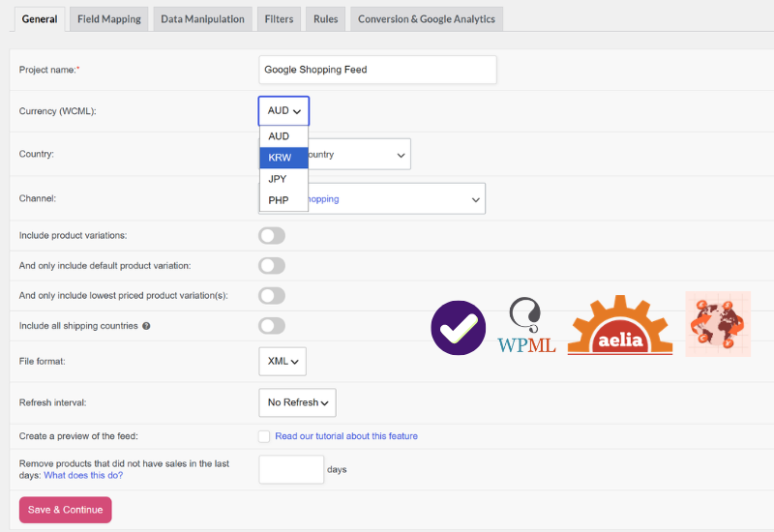Screen dimensions: 774x532
Task: Click the 'days' text after input
Action: point(337,469)
